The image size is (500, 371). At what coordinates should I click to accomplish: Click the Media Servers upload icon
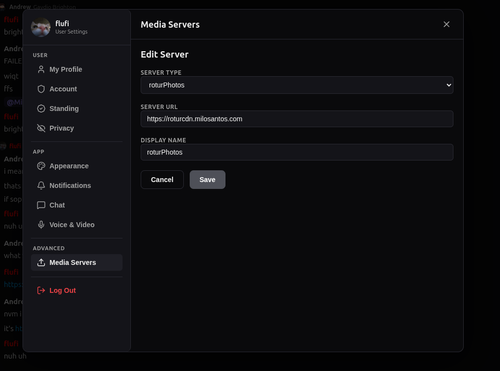41,263
